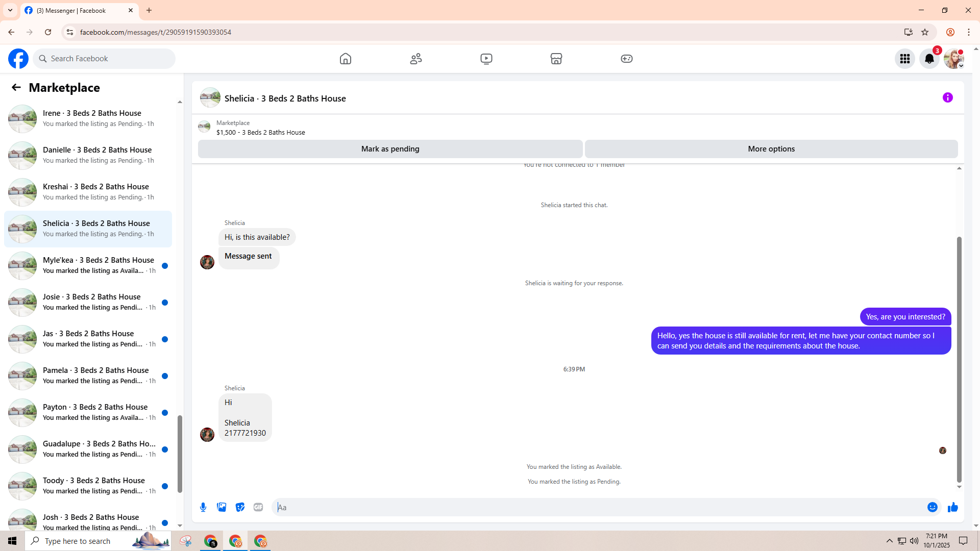Viewport: 980px width, 551px height.
Task: Click the Windows taskbar search box
Action: click(x=98, y=541)
